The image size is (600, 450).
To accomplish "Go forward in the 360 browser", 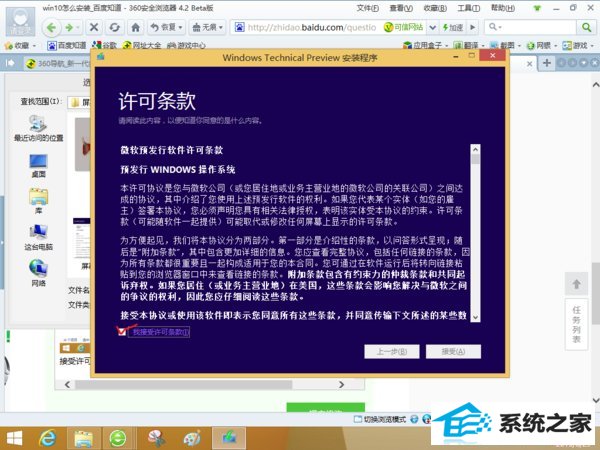I will 70,27.
